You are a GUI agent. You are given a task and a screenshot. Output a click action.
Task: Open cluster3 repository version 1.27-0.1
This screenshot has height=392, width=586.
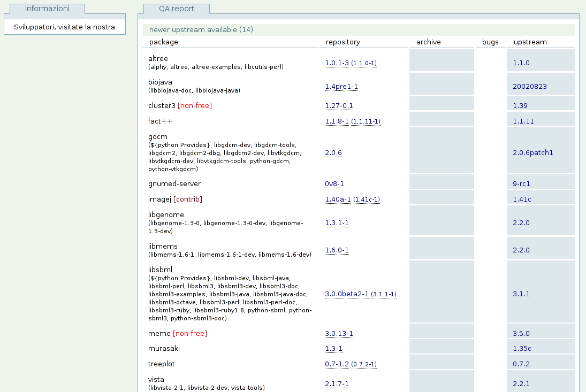[x=339, y=106]
